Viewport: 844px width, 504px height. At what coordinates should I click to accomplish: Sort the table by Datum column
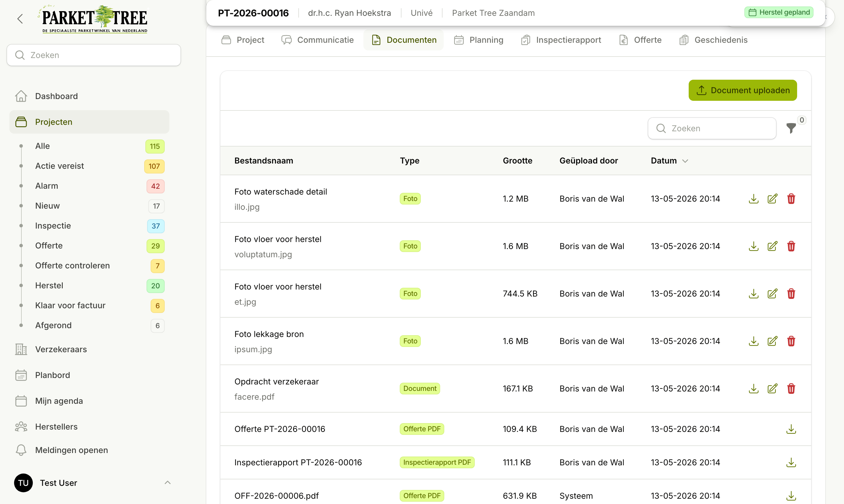tap(669, 161)
